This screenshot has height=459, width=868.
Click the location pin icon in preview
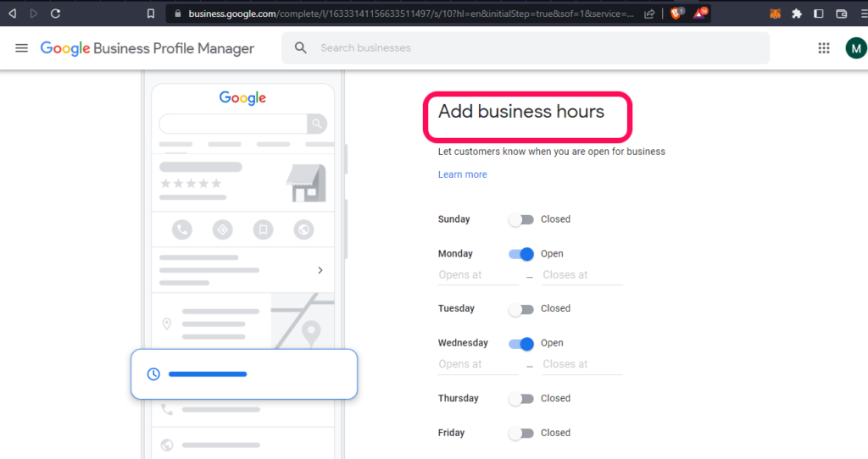[x=167, y=324]
